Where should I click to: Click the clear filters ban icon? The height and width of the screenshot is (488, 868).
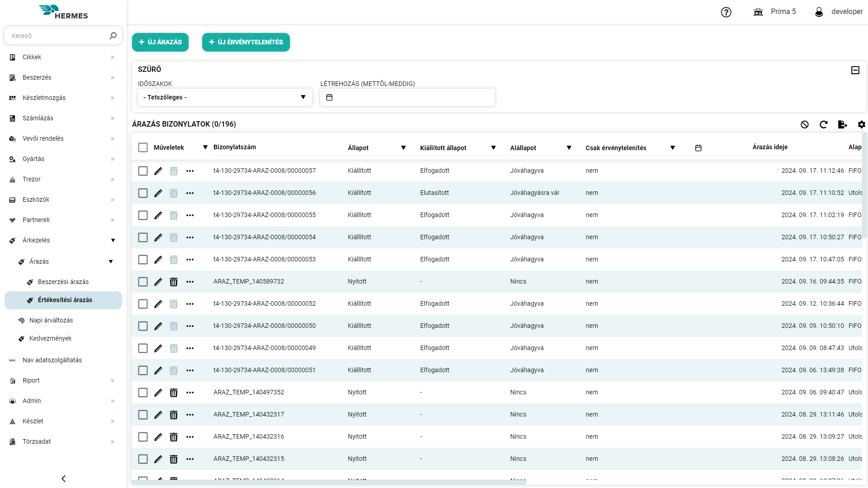[x=805, y=124]
